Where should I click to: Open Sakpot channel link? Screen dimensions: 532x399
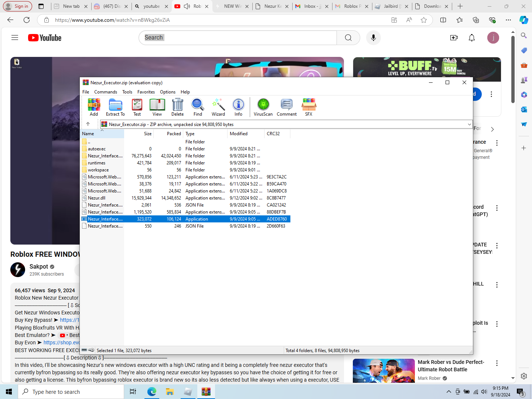[39, 266]
